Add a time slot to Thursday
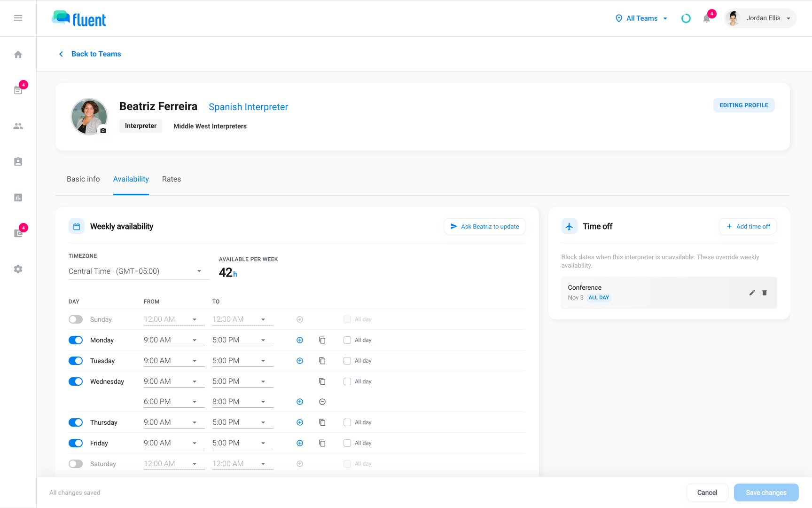812x508 pixels. (300, 422)
